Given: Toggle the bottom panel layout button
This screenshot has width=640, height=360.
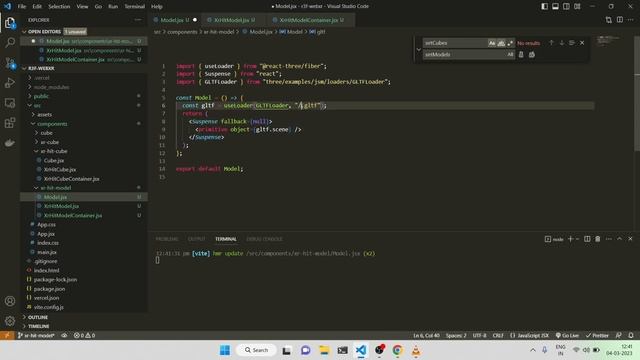Looking at the screenshot, I should coord(556,6).
